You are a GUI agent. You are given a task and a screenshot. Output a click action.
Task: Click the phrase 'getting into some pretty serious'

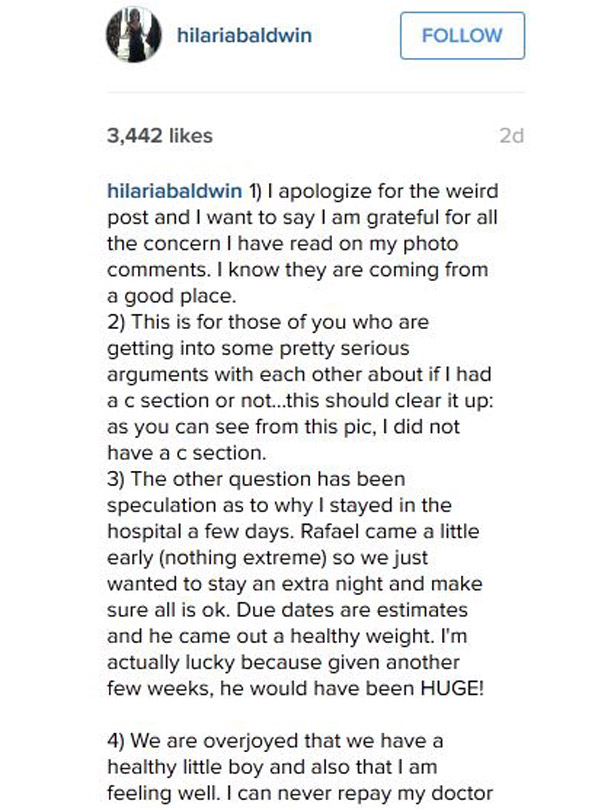coord(258,348)
